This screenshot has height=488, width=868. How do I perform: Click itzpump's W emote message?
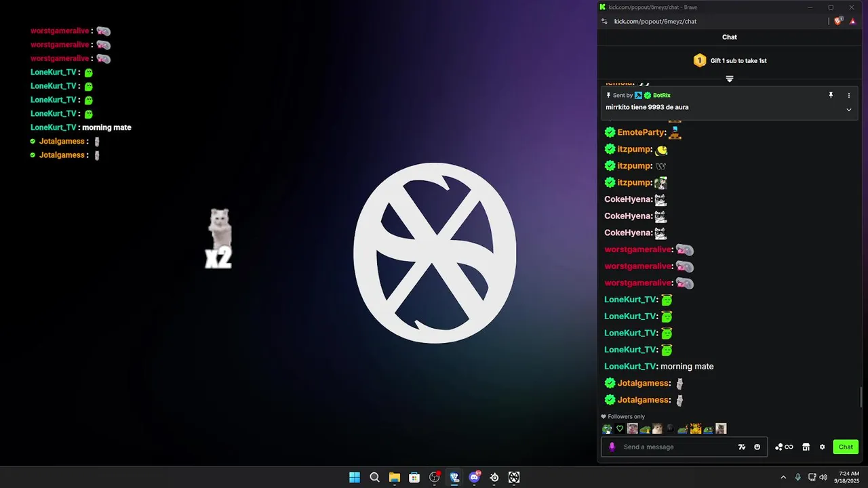click(x=660, y=166)
